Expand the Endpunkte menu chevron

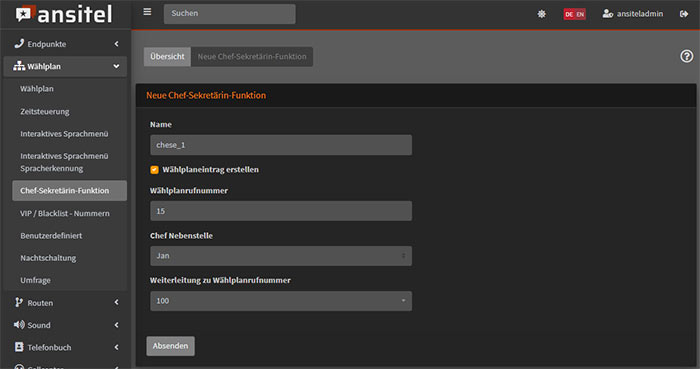click(x=117, y=44)
